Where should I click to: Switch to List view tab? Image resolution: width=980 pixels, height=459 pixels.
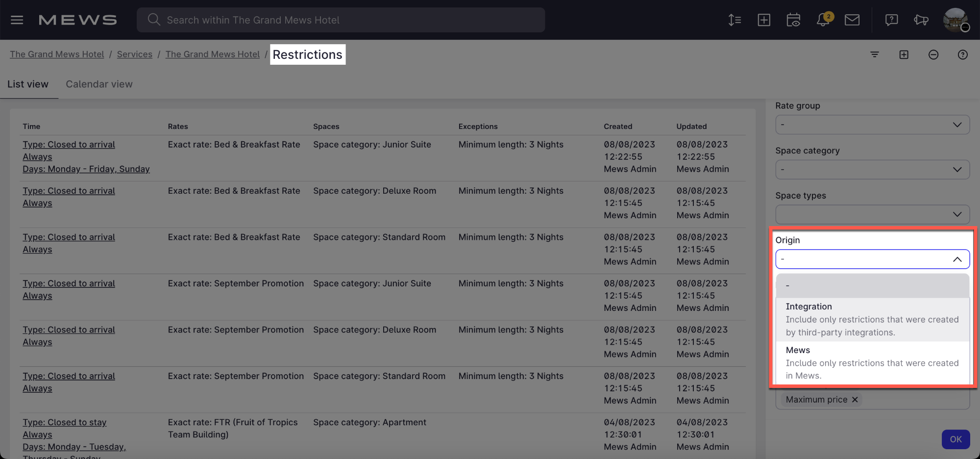click(x=28, y=84)
